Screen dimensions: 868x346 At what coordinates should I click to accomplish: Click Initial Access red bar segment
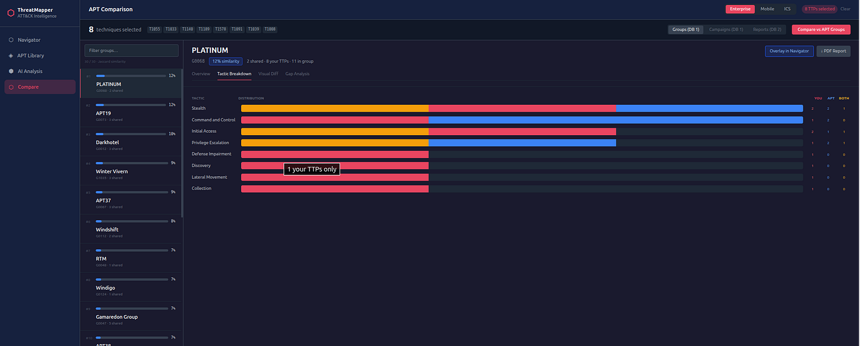522,131
